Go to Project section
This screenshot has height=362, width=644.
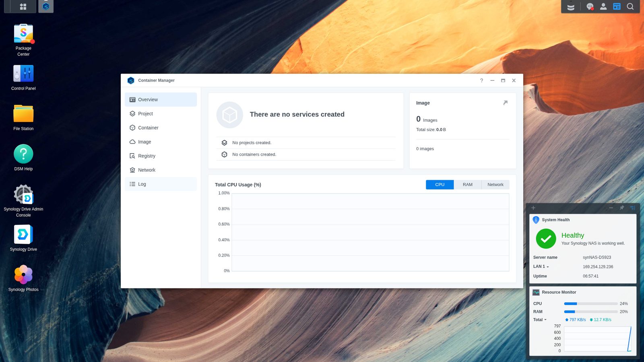tap(161, 114)
